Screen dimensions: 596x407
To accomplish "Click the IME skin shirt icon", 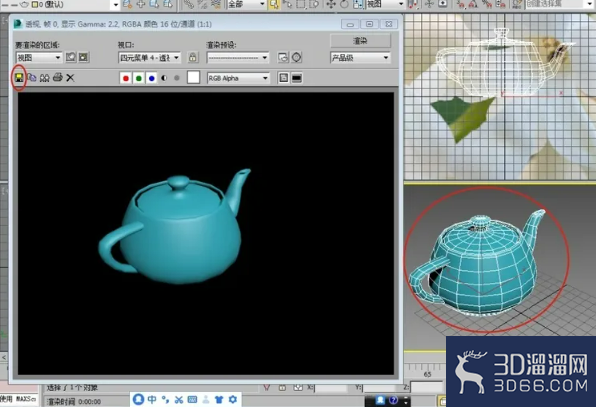I will coord(219,399).
